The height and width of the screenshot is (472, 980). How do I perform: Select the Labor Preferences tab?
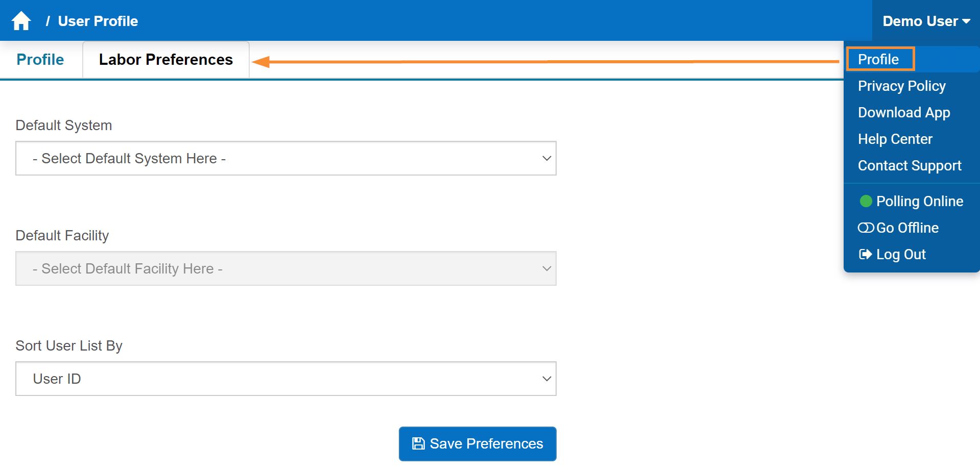[165, 60]
